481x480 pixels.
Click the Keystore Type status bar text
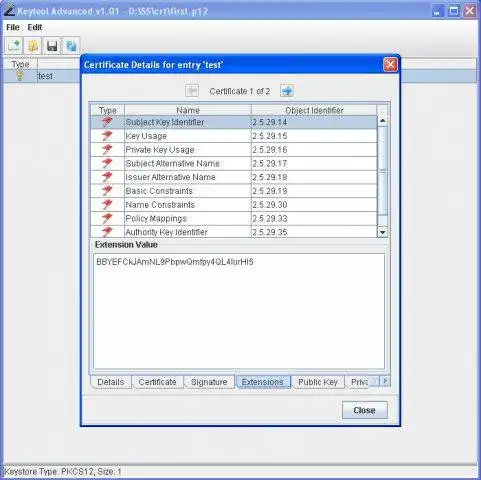[x=63, y=472]
